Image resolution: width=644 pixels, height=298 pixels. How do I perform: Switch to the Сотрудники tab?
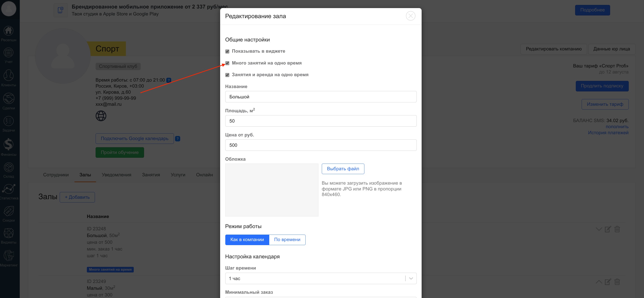pyautogui.click(x=56, y=175)
